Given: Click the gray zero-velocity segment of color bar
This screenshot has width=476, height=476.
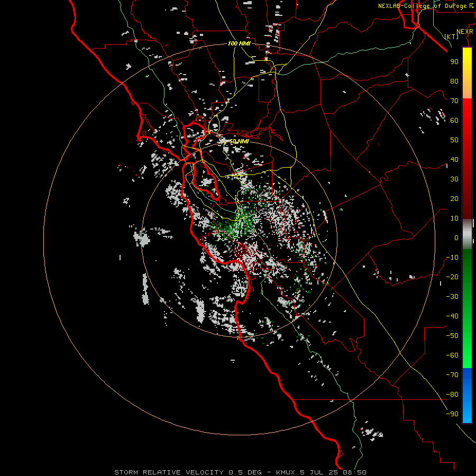Looking at the screenshot, I should click(x=467, y=234).
